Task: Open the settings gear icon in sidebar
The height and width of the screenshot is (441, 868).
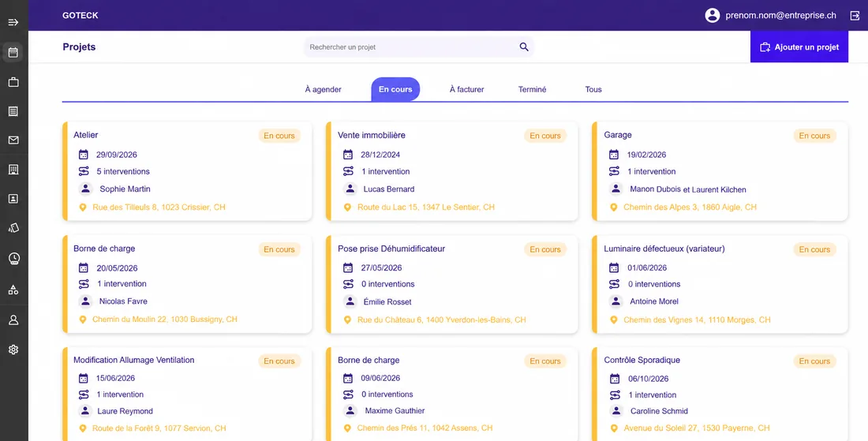Action: click(x=14, y=349)
